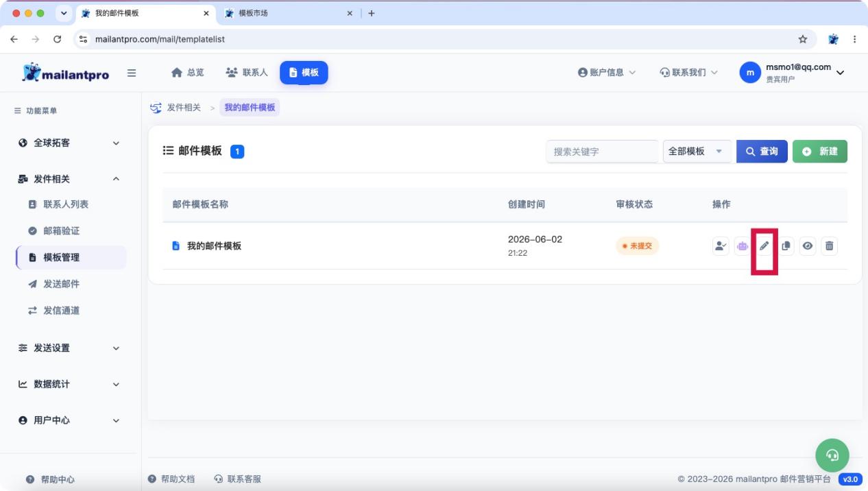The width and height of the screenshot is (868, 491).
Task: Click the browser address bar URL
Action: [160, 39]
